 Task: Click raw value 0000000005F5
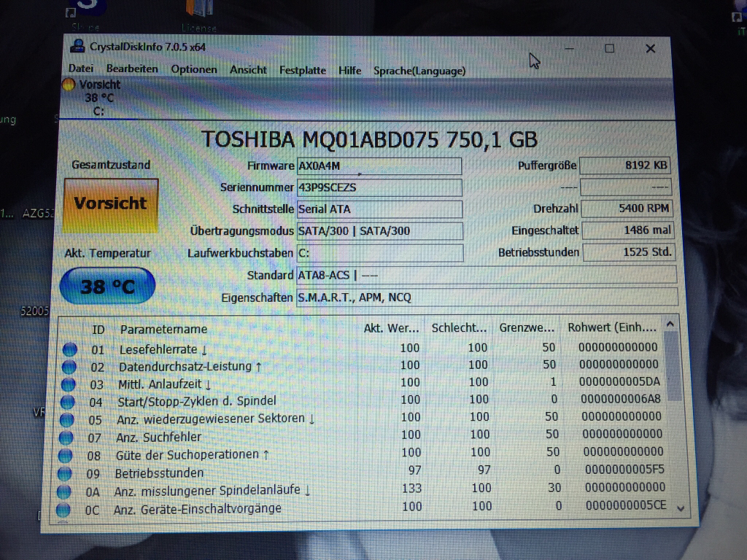point(624,470)
